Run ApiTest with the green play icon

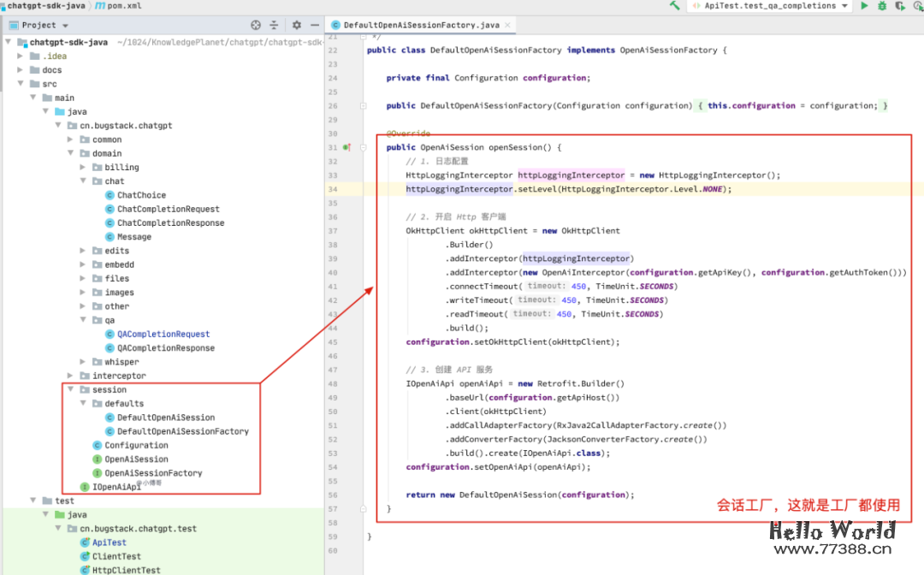pos(864,6)
